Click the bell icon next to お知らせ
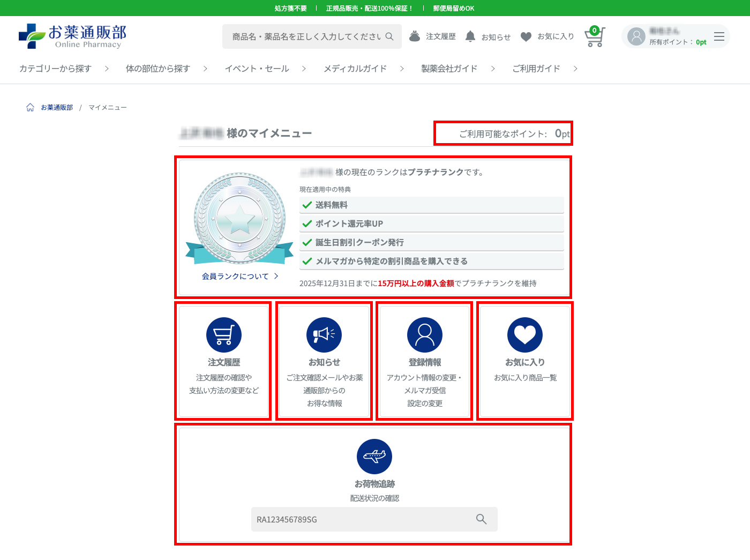The height and width of the screenshot is (560, 750). (470, 36)
